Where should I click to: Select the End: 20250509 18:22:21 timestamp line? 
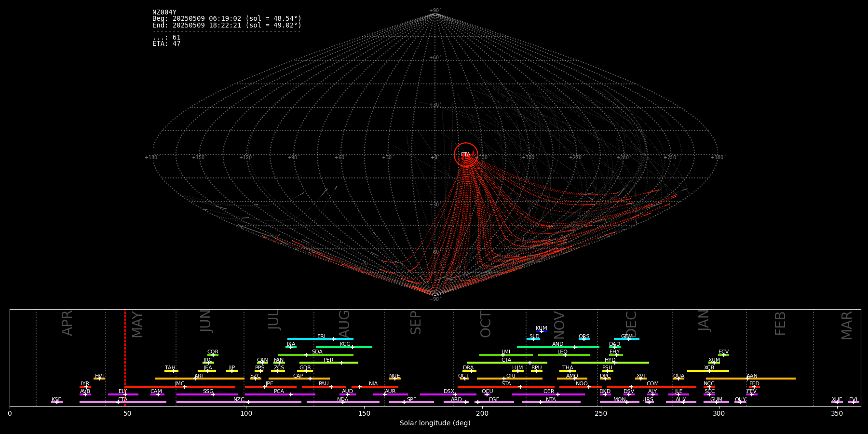[227, 25]
